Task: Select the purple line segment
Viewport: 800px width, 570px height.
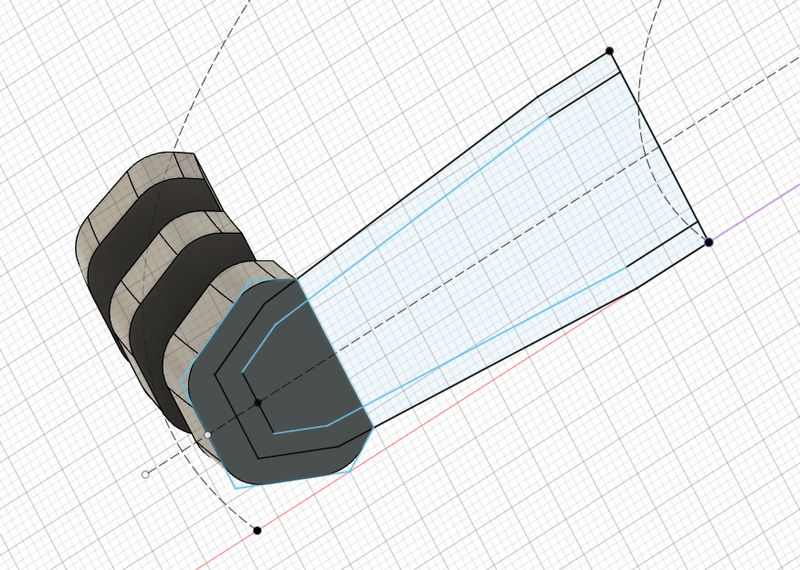Action: coord(755,212)
